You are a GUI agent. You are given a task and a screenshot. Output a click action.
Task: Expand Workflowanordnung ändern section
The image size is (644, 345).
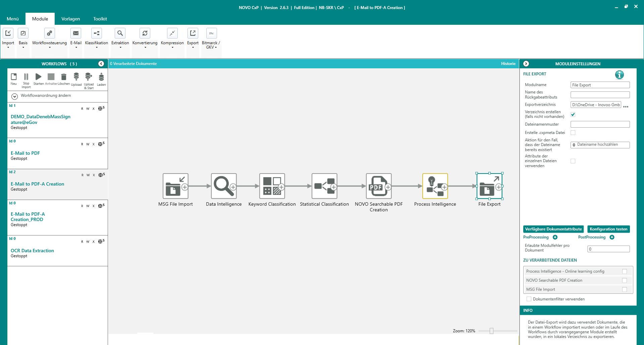(14, 96)
